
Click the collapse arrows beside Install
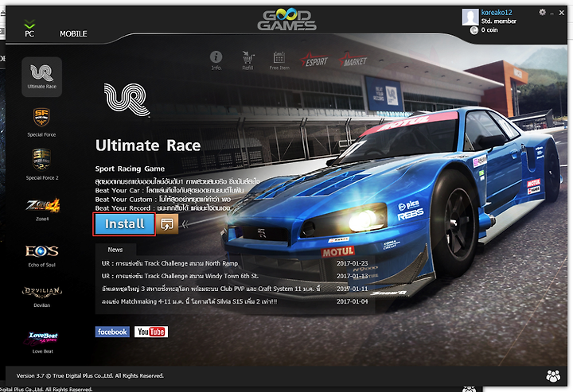coord(185,224)
